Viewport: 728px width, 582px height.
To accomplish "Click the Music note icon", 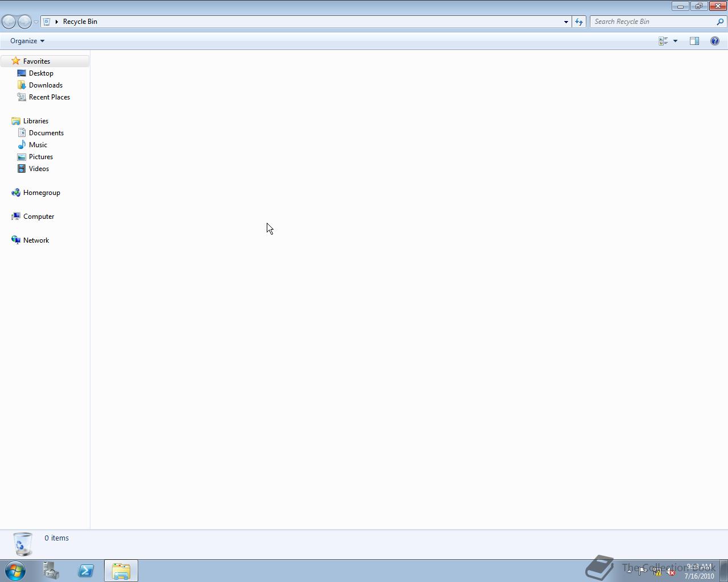I will (22, 144).
